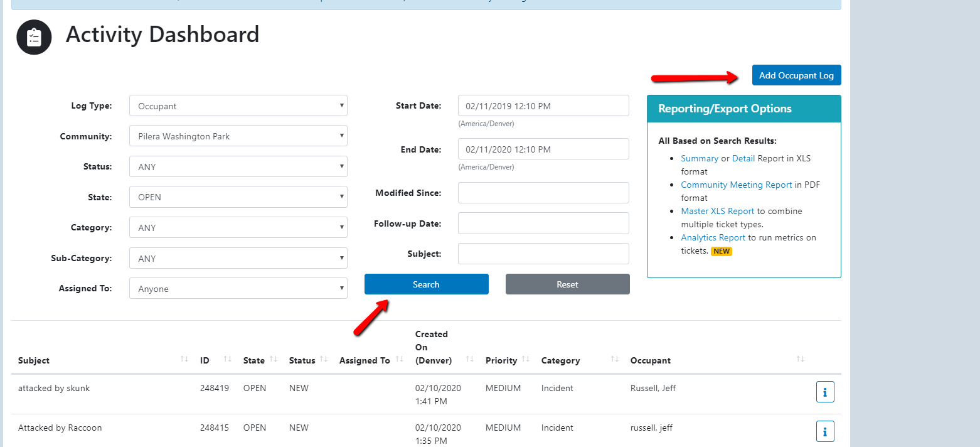Viewport: 980px width, 447px height.
Task: Sort by ID column sort arrows
Action: [x=227, y=359]
